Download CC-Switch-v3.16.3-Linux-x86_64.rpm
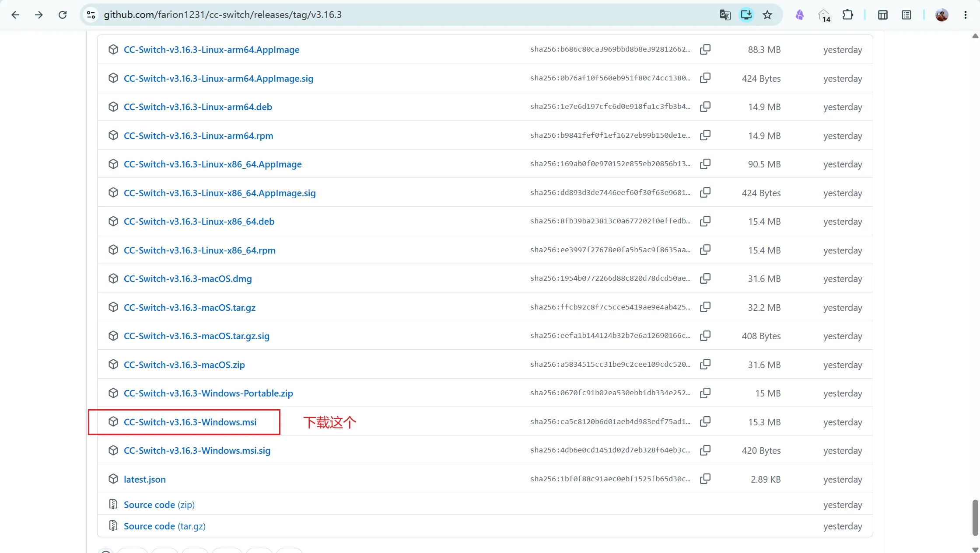This screenshot has height=553, width=980. 199,250
